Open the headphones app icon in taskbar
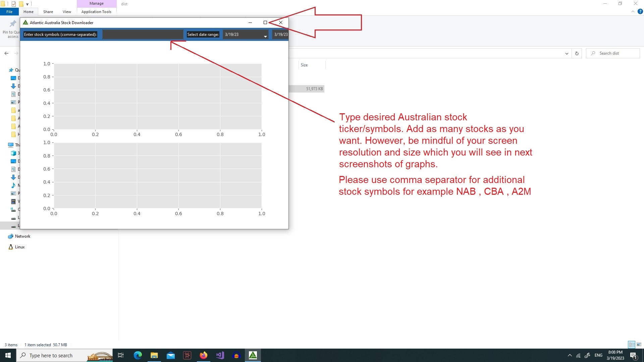 pos(236,355)
